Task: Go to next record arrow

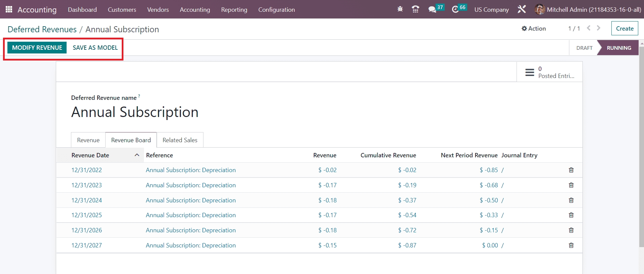Action: tap(599, 28)
